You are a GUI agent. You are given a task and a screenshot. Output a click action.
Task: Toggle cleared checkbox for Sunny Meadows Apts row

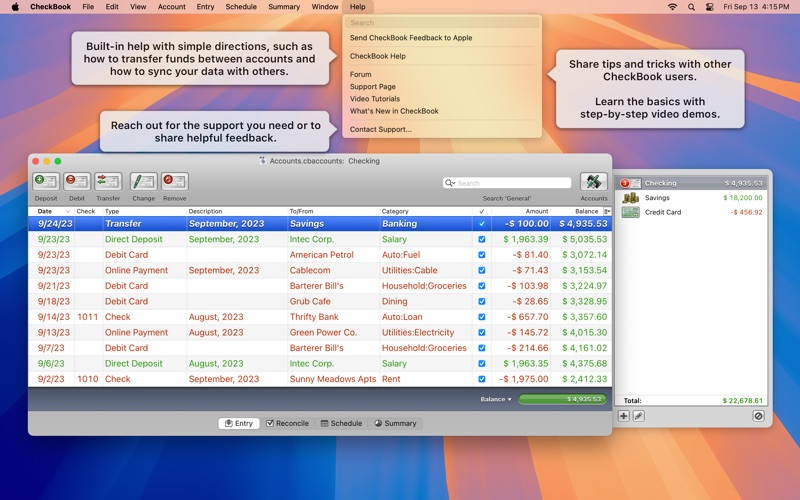(x=482, y=379)
